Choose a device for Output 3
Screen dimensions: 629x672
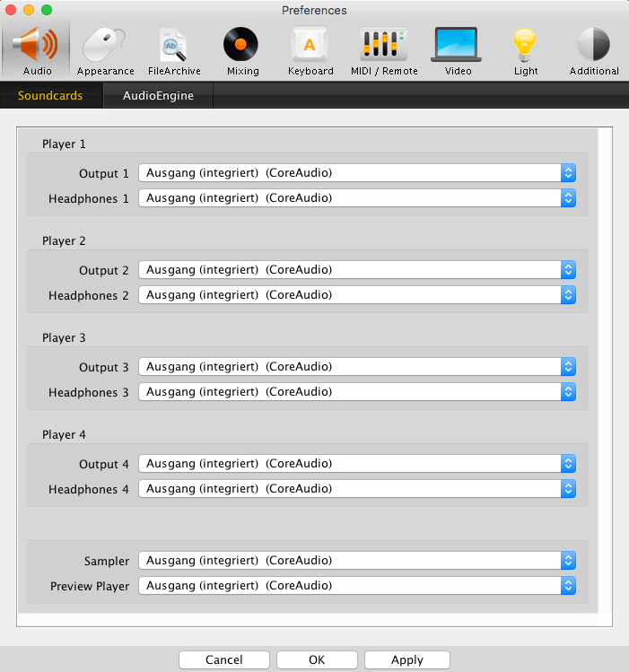(356, 367)
